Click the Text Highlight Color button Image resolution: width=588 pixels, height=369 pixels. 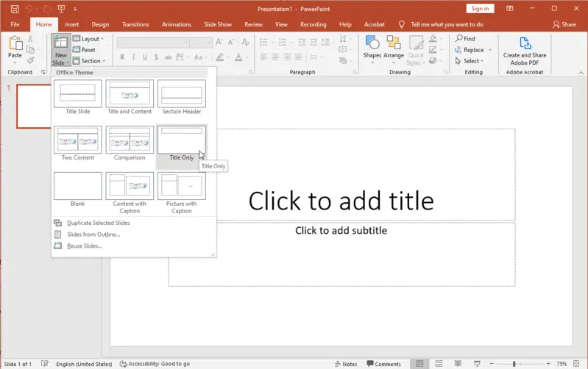[220, 57]
